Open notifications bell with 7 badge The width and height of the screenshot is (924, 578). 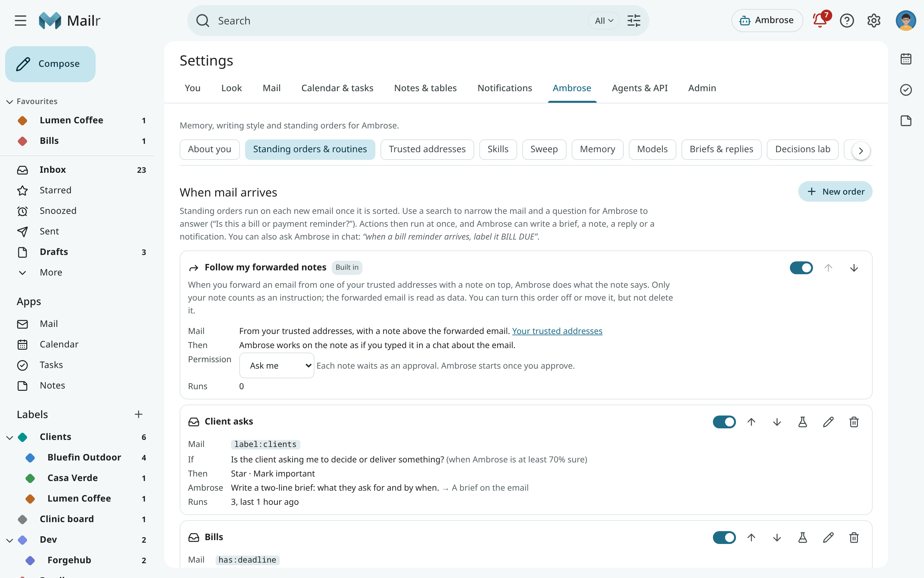tap(820, 21)
